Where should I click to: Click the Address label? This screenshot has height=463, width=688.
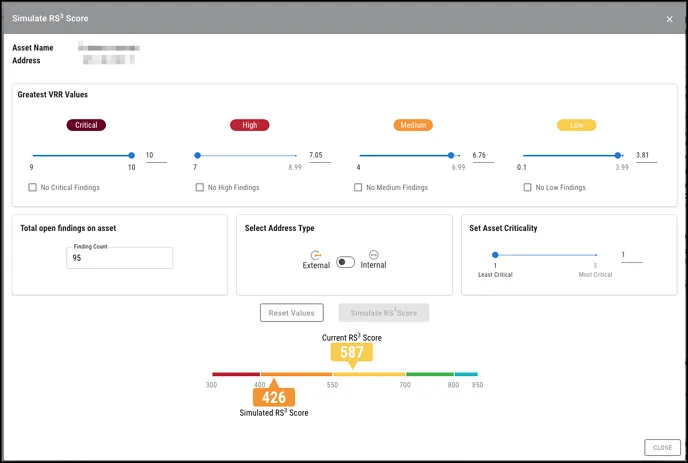pos(26,61)
